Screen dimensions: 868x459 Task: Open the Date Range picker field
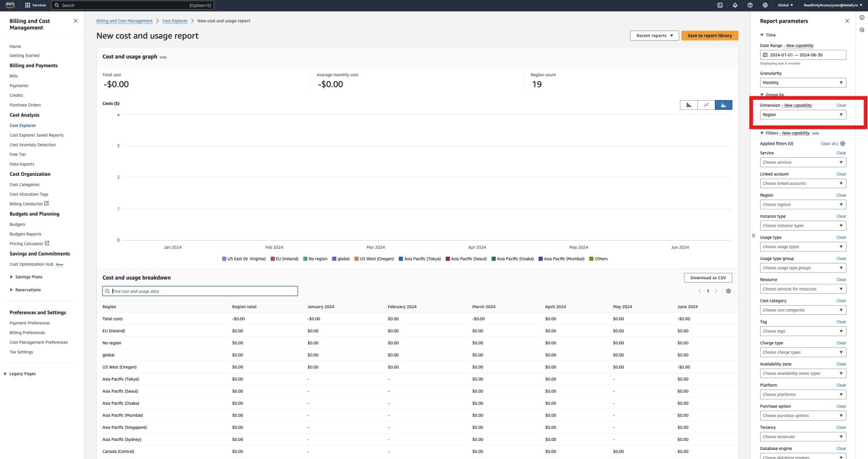click(802, 55)
